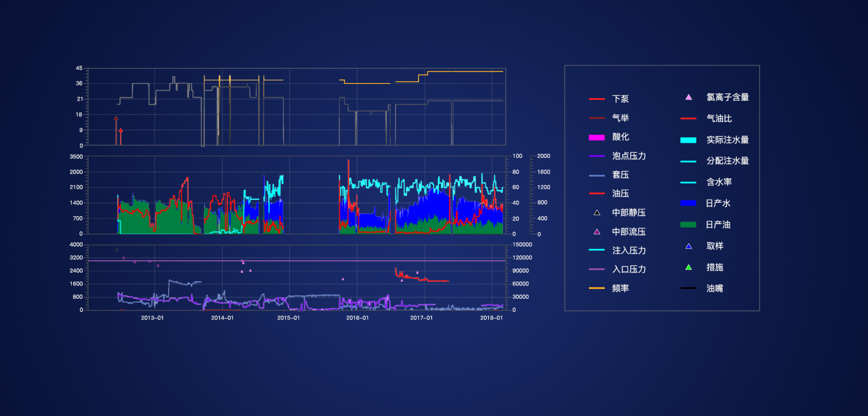The height and width of the screenshot is (416, 868).
Task: Toggle the 日产水 blue legend swatch
Action: click(x=688, y=203)
